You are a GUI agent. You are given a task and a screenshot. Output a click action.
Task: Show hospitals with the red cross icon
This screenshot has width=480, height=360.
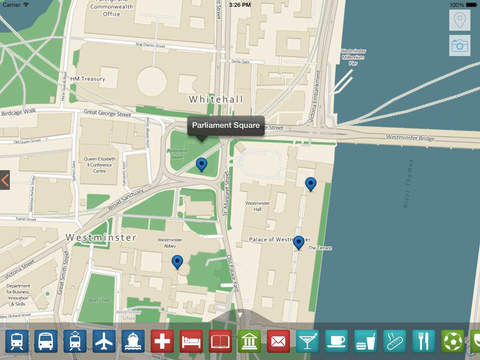click(x=162, y=341)
